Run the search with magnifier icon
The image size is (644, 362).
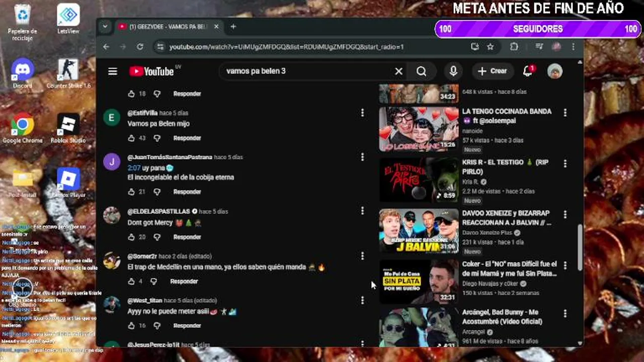point(422,71)
